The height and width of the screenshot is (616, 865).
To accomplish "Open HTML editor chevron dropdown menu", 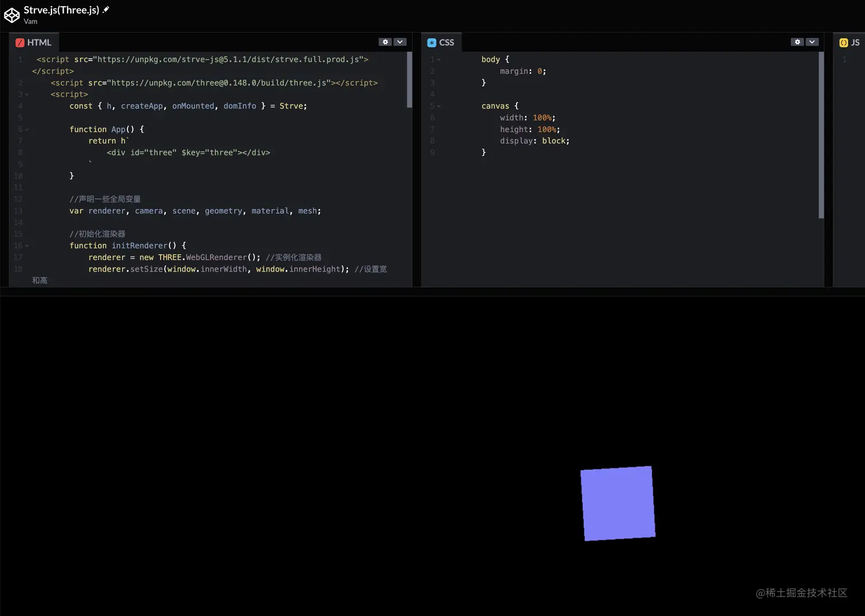I will 400,42.
